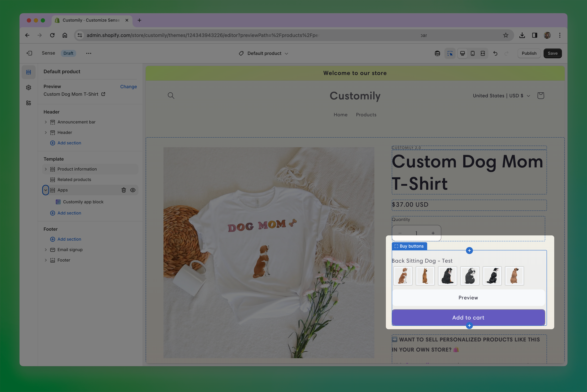587x392 pixels.
Task: Select Products in the storefront navigation
Action: click(366, 115)
